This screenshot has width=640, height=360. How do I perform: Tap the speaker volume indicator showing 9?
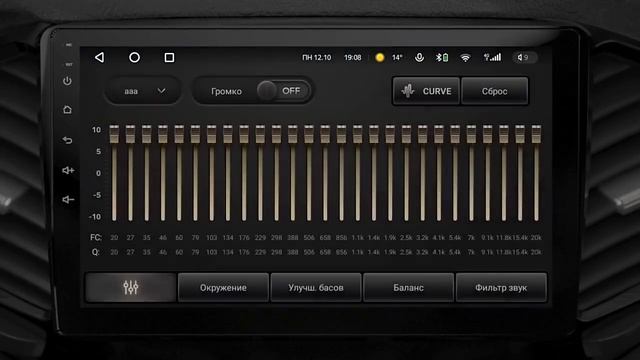point(524,58)
